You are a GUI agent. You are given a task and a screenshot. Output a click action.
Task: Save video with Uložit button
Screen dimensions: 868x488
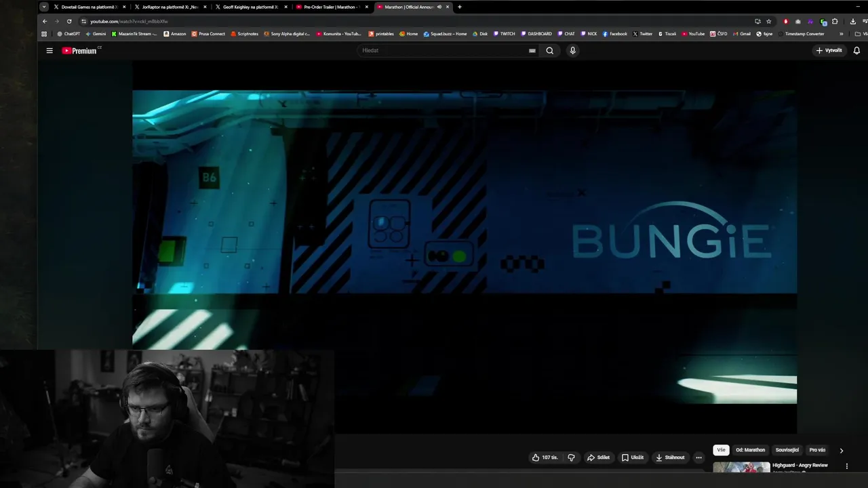[632, 457]
